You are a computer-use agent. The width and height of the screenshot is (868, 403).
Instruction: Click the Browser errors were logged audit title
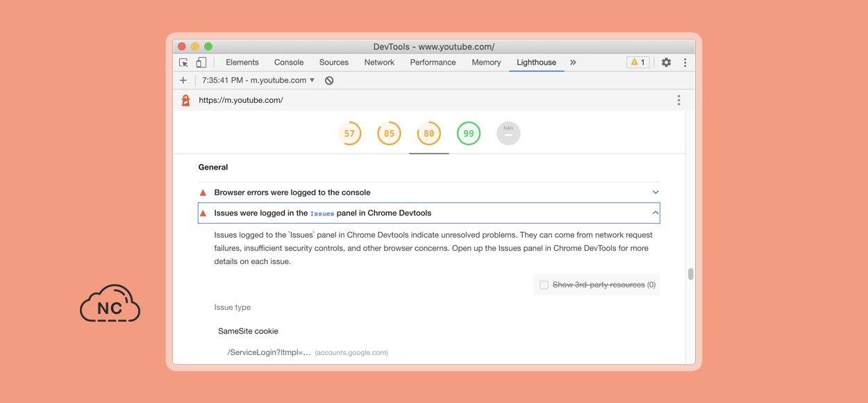pos(292,192)
